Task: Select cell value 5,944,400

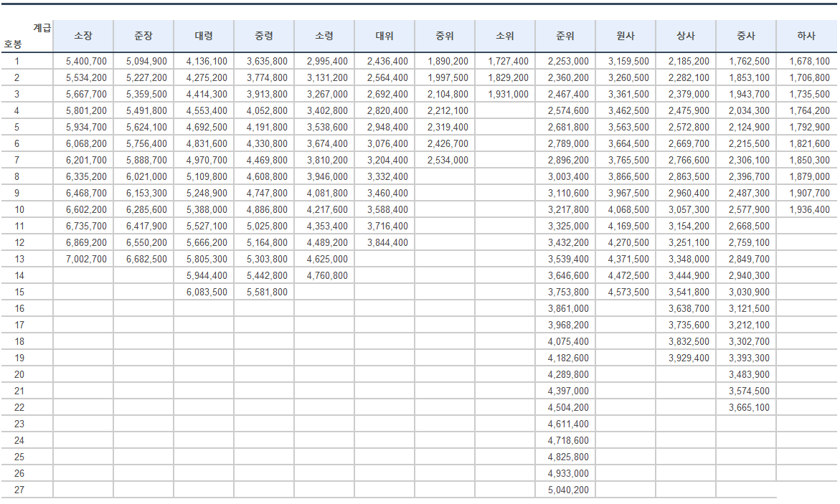Action: click(207, 276)
